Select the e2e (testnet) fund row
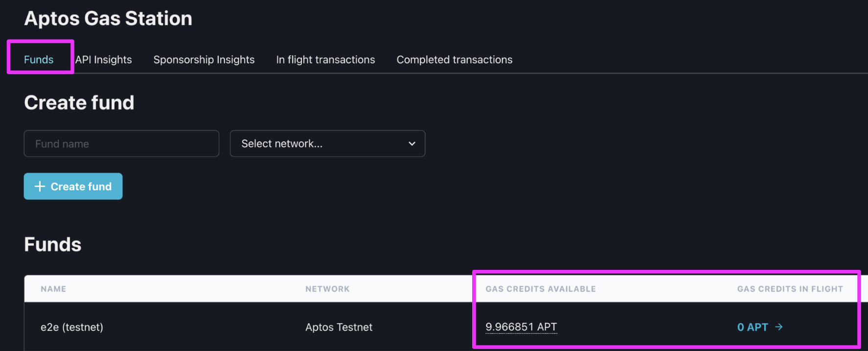The height and width of the screenshot is (351, 868). pos(72,327)
